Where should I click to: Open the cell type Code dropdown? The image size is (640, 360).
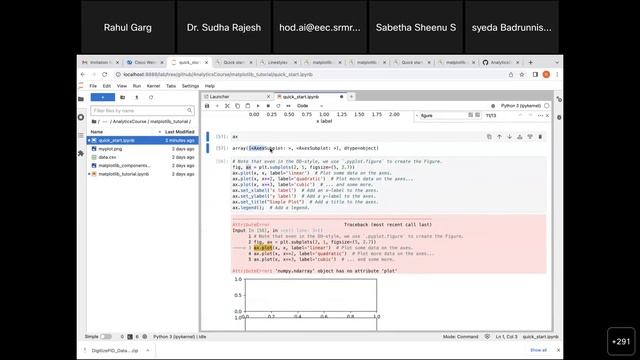309,106
